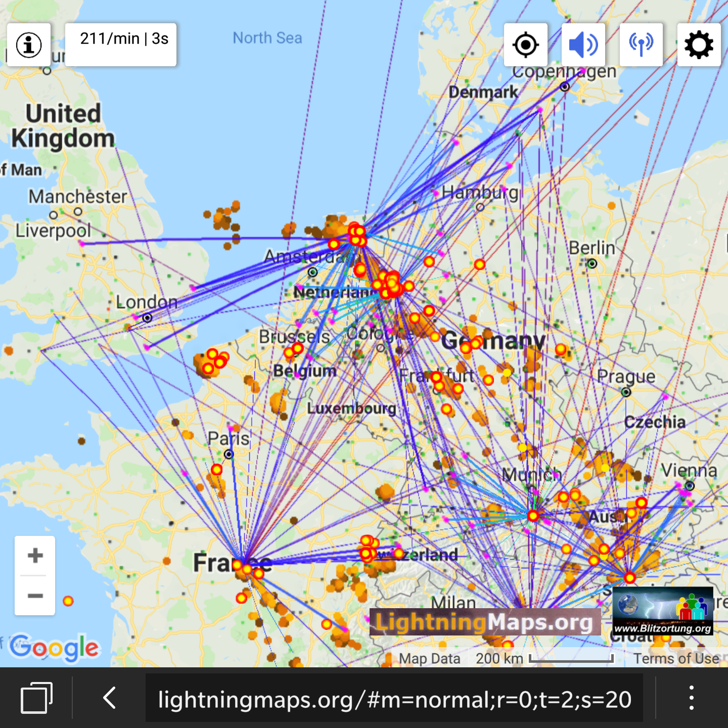The image size is (728, 728).
Task: Zoom out with the minus button
Action: (35, 596)
